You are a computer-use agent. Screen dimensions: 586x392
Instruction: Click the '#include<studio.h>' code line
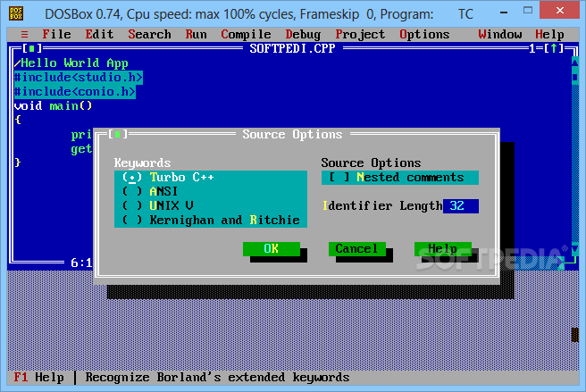click(79, 78)
